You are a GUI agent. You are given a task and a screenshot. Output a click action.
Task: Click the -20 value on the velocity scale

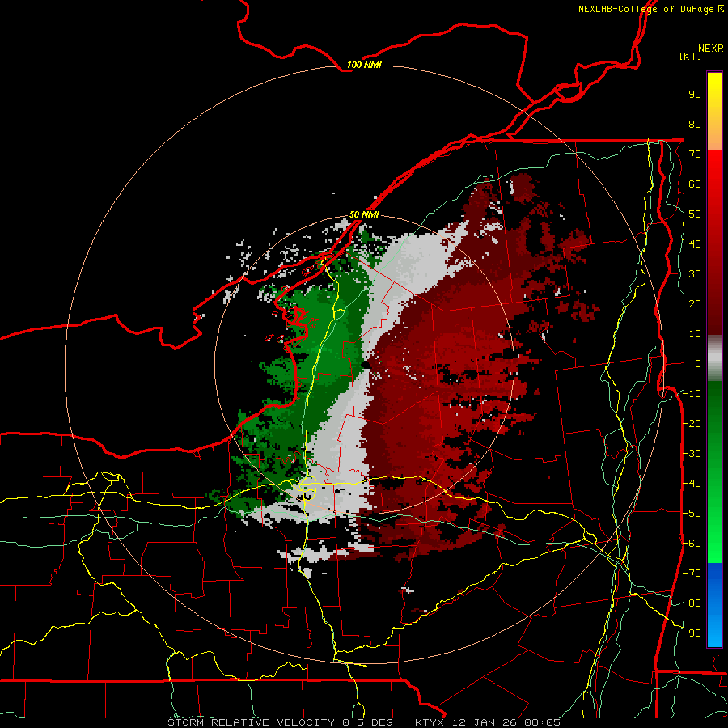point(692,424)
